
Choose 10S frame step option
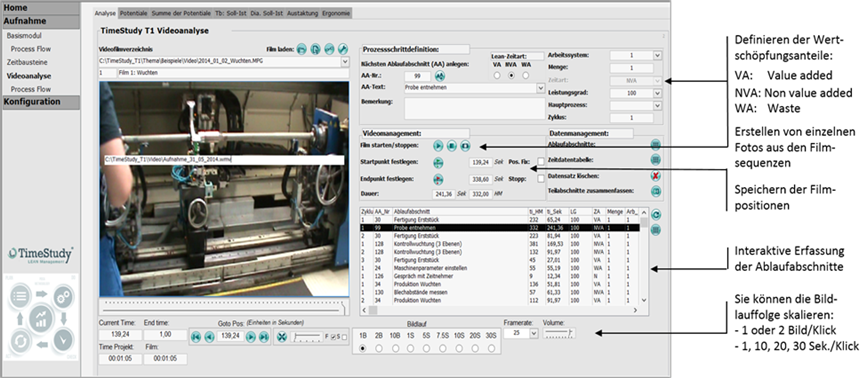click(459, 349)
